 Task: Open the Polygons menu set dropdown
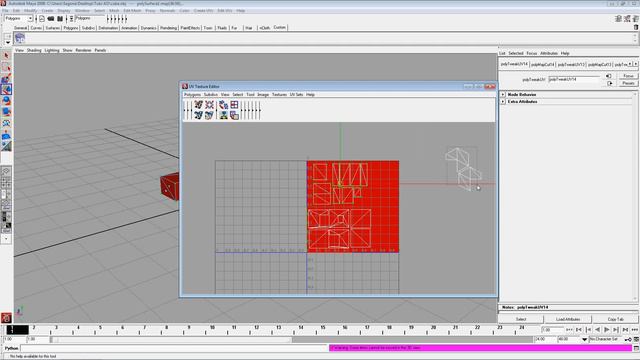coord(18,19)
